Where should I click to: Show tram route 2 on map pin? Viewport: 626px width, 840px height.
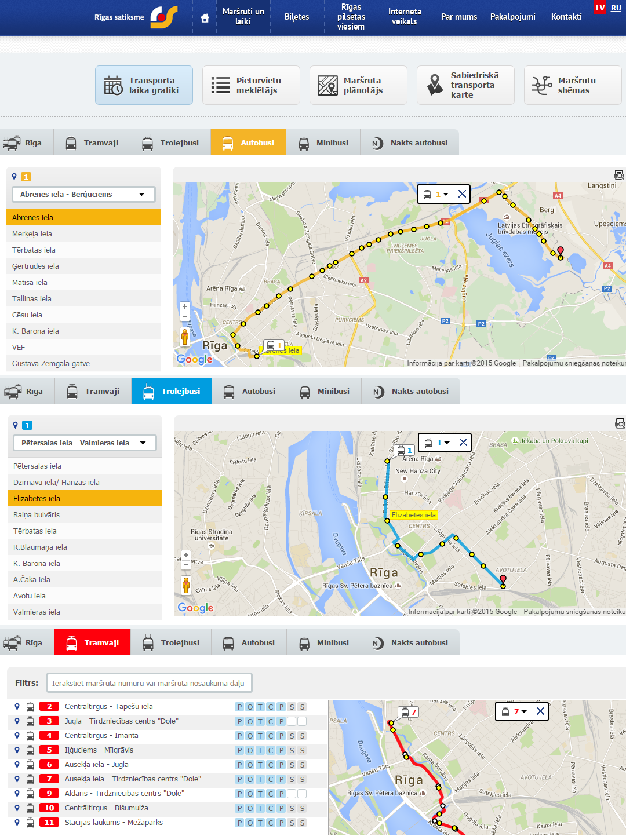17,707
